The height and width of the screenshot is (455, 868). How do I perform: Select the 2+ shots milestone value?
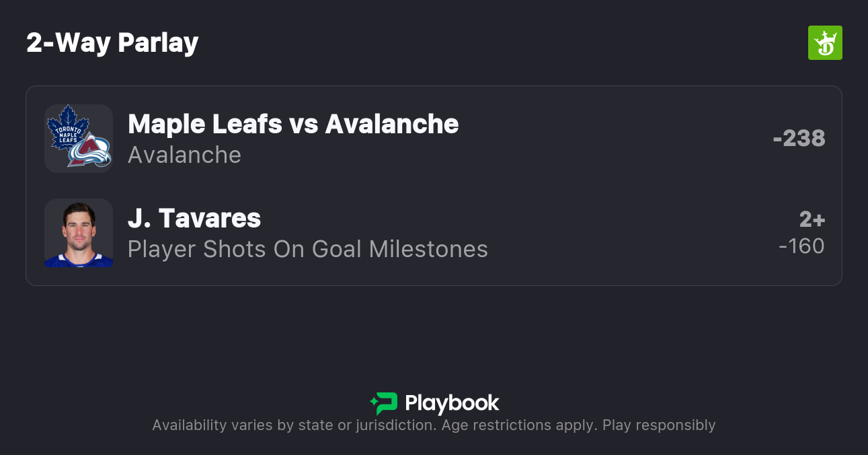(812, 219)
